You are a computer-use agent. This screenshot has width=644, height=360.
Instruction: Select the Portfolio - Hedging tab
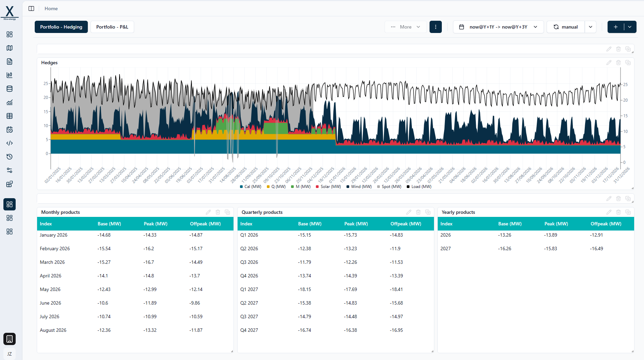61,27
